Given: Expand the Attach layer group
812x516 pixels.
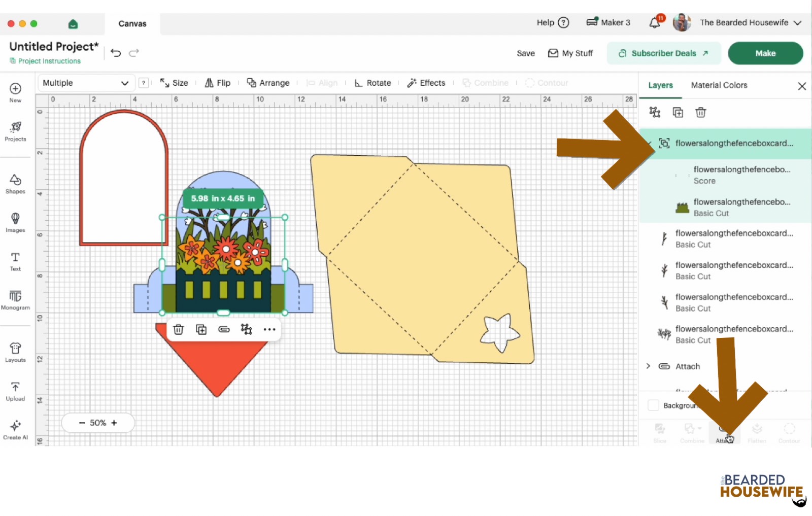Looking at the screenshot, I should pyautogui.click(x=649, y=366).
